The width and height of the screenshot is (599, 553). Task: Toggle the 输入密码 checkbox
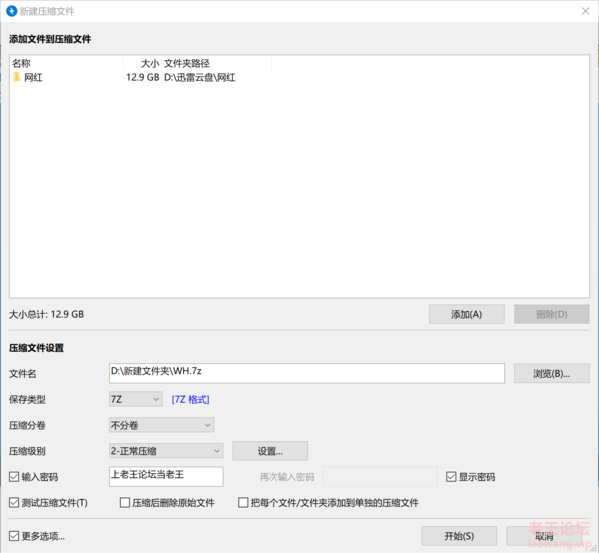click(x=14, y=477)
